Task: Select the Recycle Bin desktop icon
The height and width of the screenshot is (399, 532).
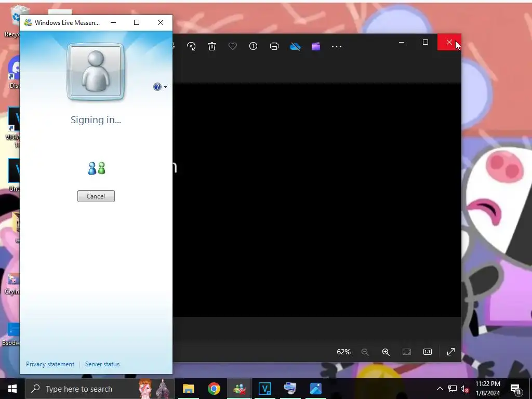Action: [x=13, y=21]
